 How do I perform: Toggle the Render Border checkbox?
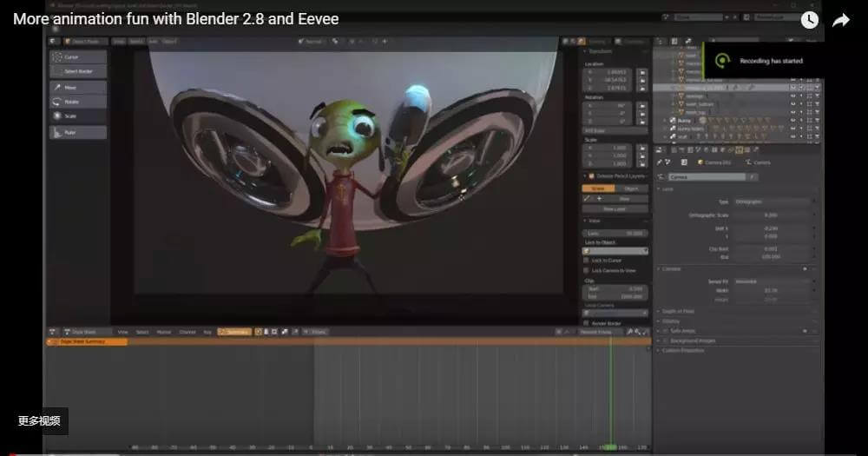point(586,324)
